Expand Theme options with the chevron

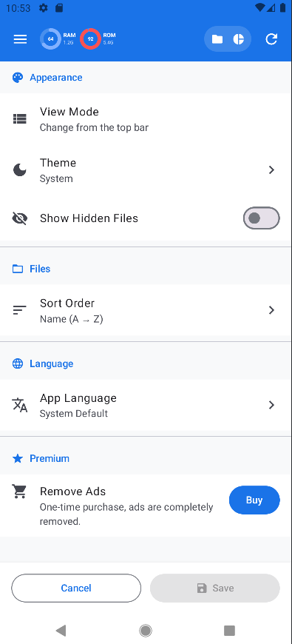tap(271, 170)
